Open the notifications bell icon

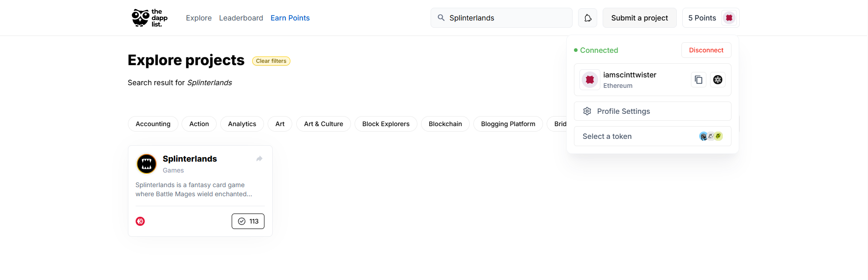[588, 18]
